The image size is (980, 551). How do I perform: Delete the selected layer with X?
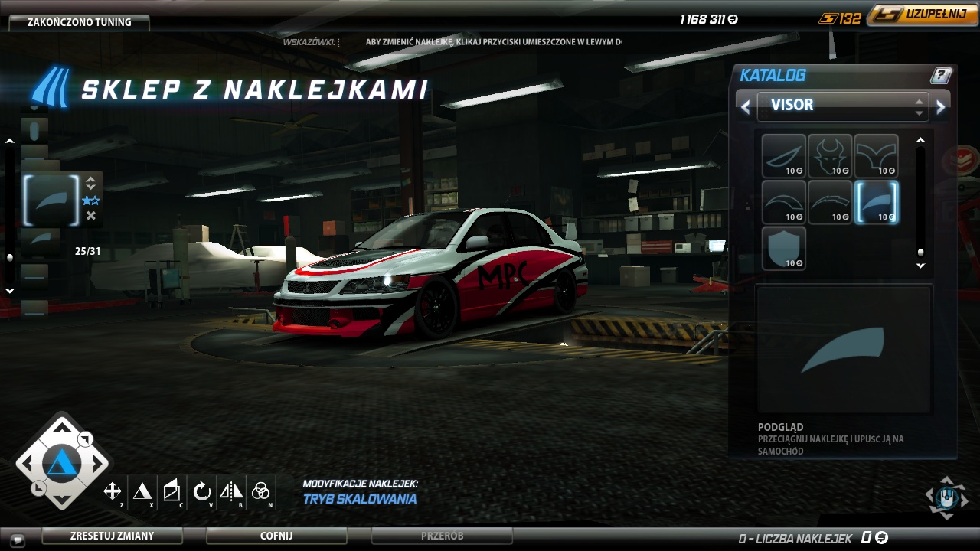pos(91,216)
